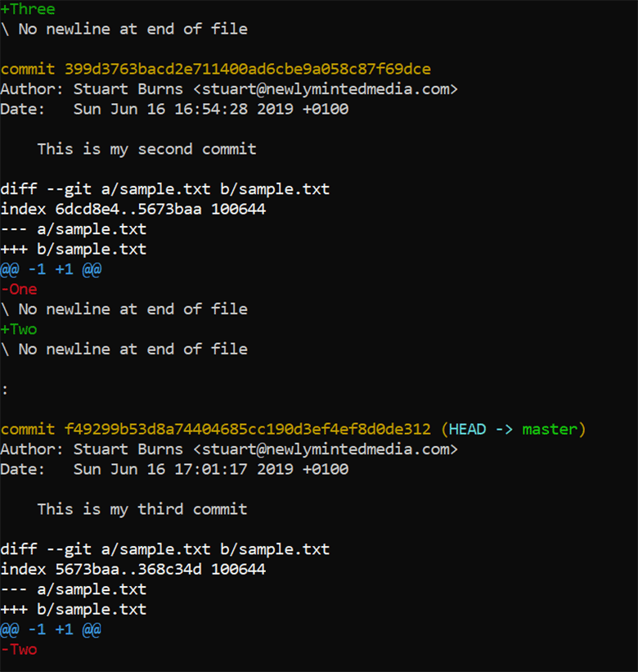Viewport: 638px width, 672px height.
Task: Click the diff --git line under third commit
Action: [x=164, y=549]
